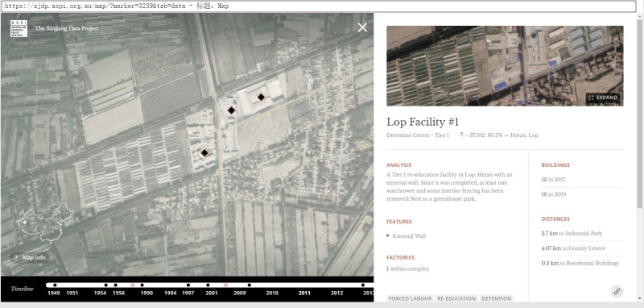Close the map detail panel with X

point(362,27)
